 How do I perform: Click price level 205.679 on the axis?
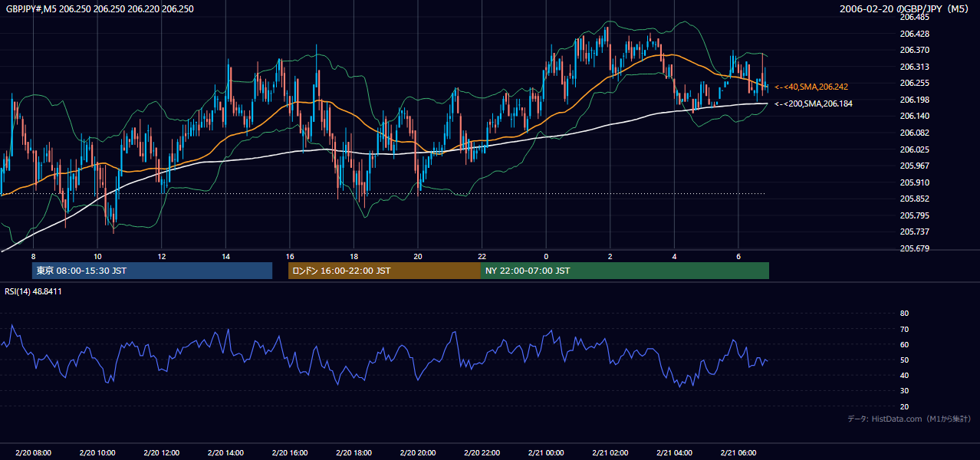[914, 248]
